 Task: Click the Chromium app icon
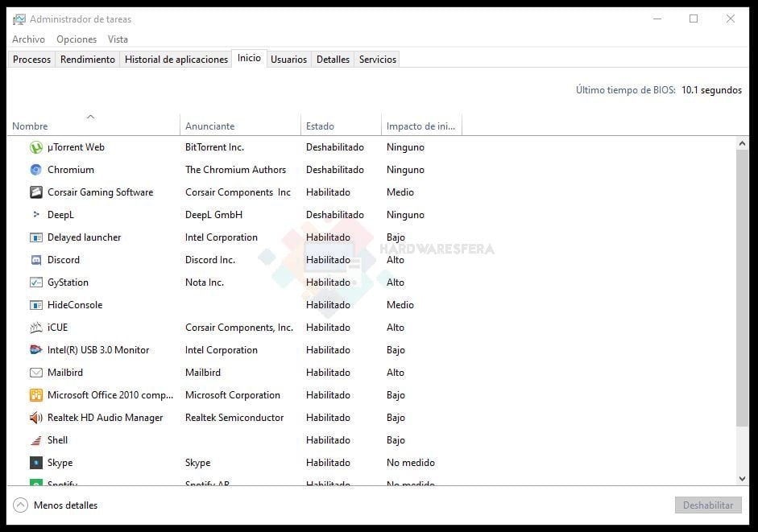click(x=36, y=170)
